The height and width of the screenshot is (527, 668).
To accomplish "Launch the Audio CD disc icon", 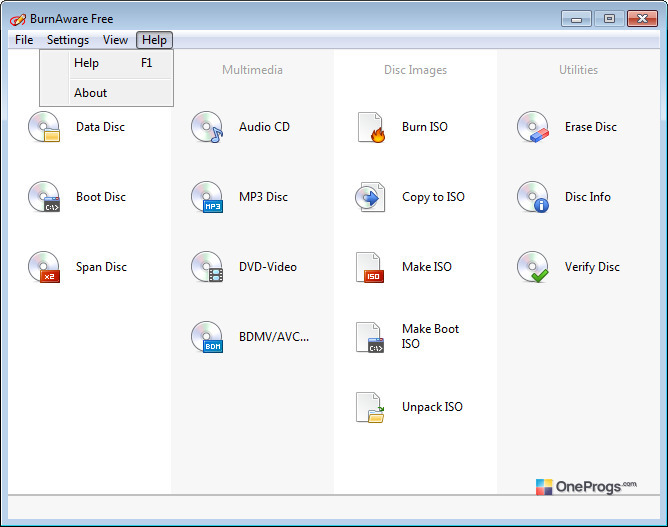I will pyautogui.click(x=207, y=127).
